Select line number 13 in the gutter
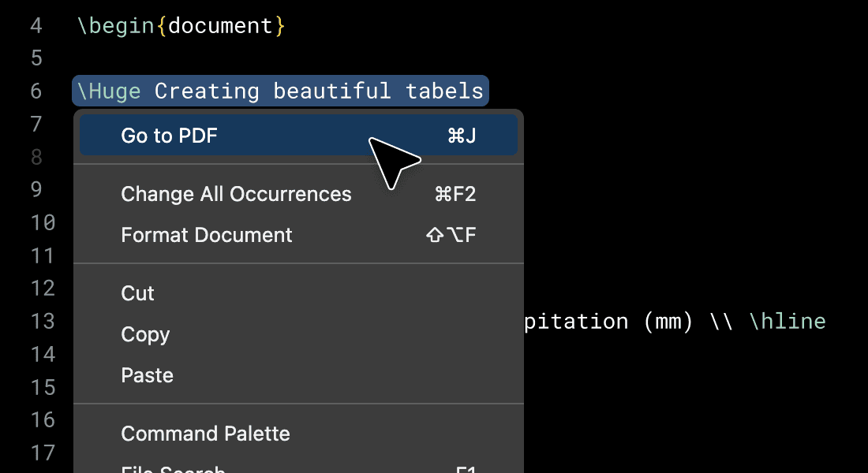868x473 pixels. pyautogui.click(x=43, y=322)
